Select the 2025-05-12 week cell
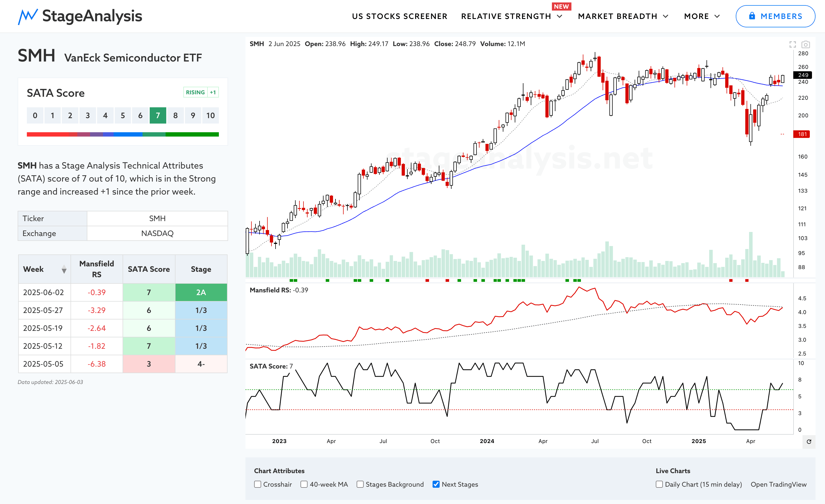Viewport: 825px width, 504px height. [44, 346]
